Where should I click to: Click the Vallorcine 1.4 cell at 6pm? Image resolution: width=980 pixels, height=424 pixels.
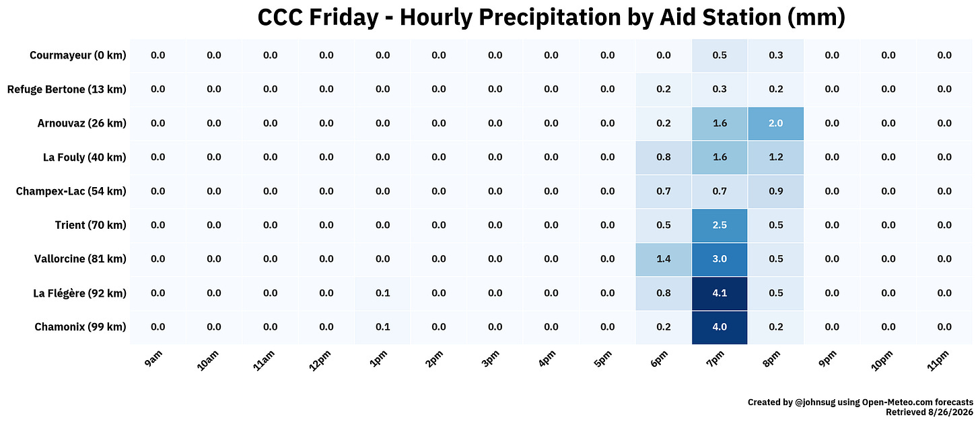[663, 259]
